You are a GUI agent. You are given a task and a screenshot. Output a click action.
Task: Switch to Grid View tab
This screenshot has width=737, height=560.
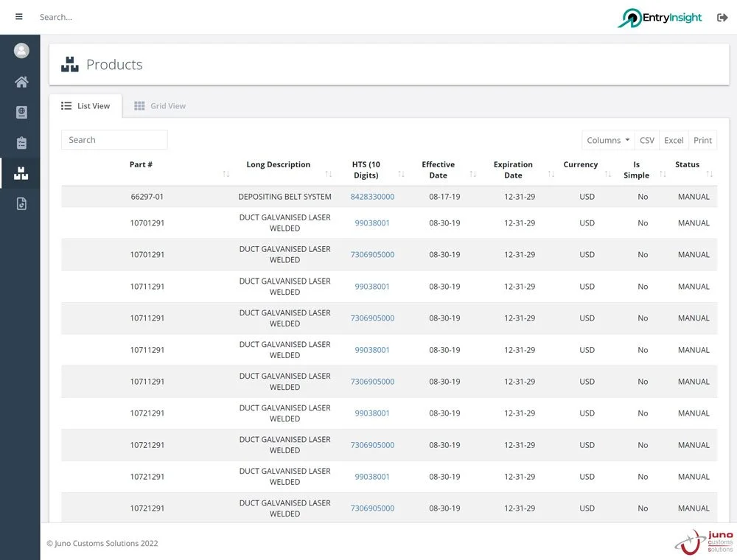(159, 105)
